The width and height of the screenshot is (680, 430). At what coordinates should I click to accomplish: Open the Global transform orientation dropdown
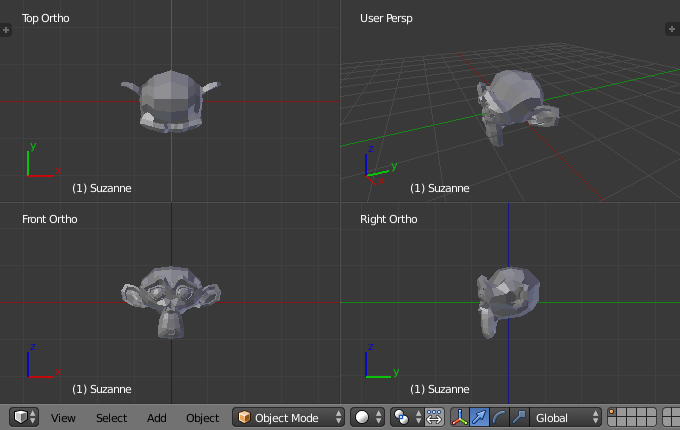pos(566,417)
